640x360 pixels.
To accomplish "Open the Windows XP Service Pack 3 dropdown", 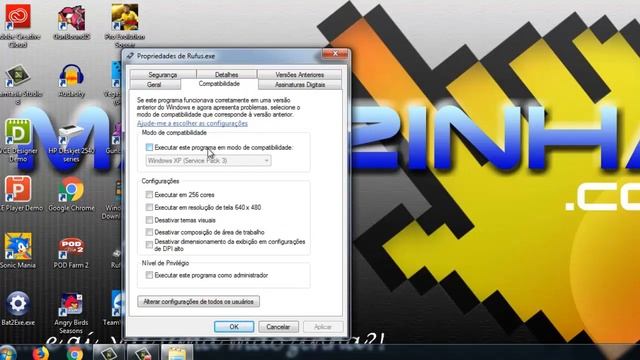I will click(x=208, y=161).
